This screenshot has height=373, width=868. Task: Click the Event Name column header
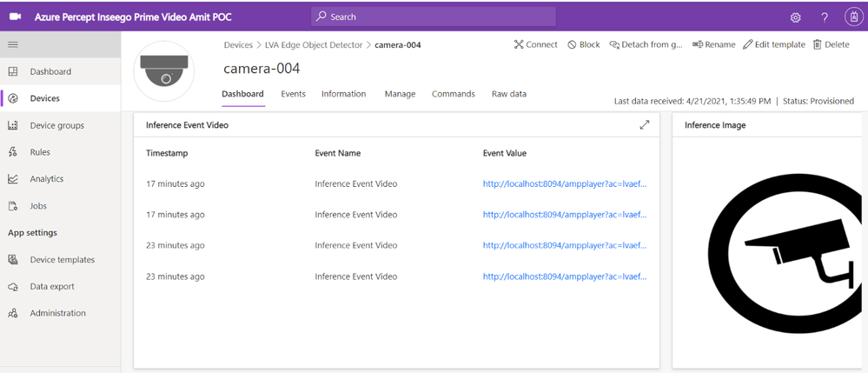[x=338, y=153]
